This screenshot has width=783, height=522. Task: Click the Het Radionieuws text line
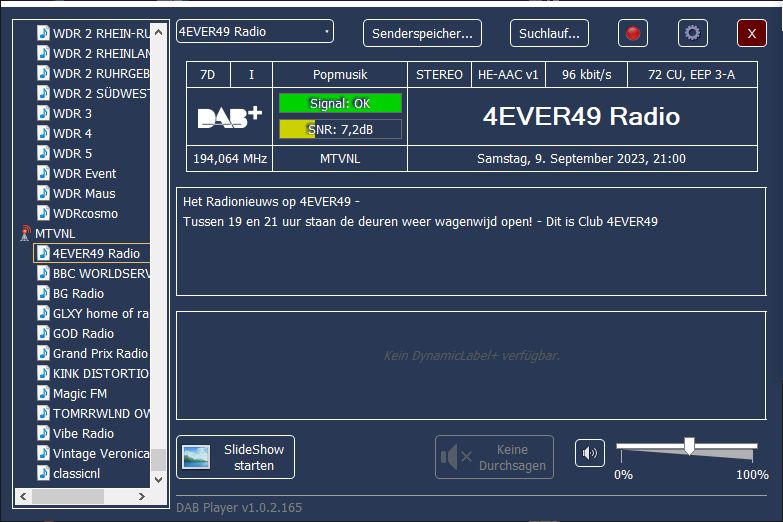pyautogui.click(x=271, y=201)
